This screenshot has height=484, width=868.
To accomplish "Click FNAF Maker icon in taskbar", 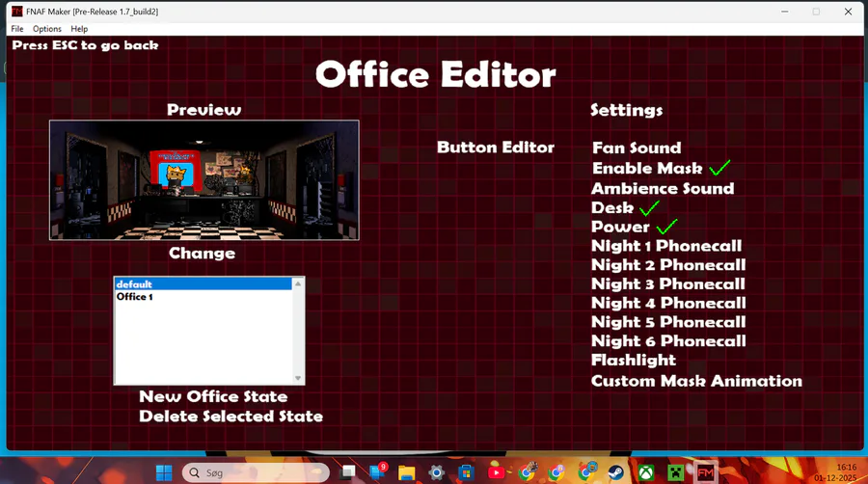I will [705, 473].
